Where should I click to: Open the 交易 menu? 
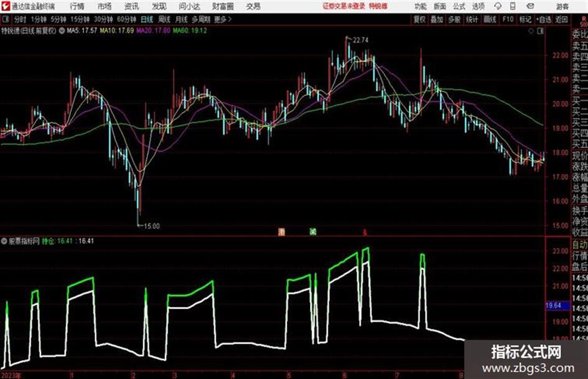click(253, 6)
